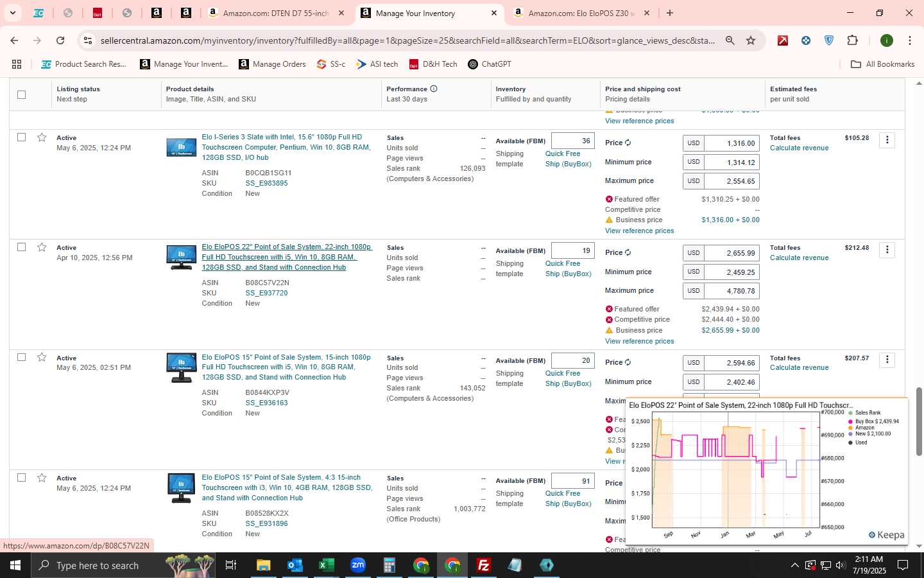The height and width of the screenshot is (578, 924).
Task: Click price sync icon for I-Series 3 Slate
Action: 628,143
